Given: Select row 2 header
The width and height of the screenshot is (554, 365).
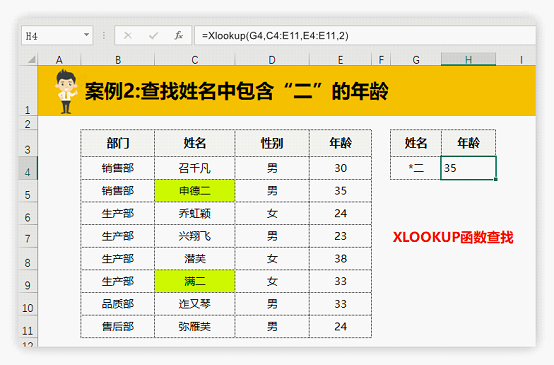Looking at the screenshot, I should pos(28,123).
